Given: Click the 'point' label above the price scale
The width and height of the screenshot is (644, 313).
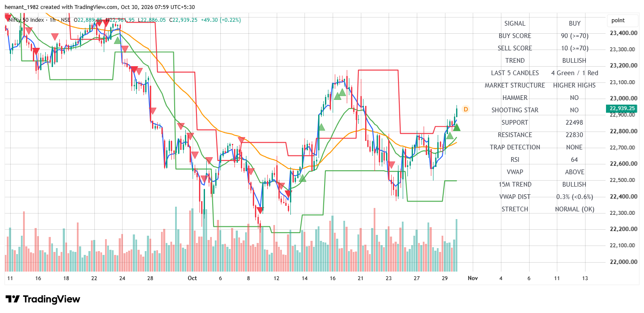Looking at the screenshot, I should point(618,20).
